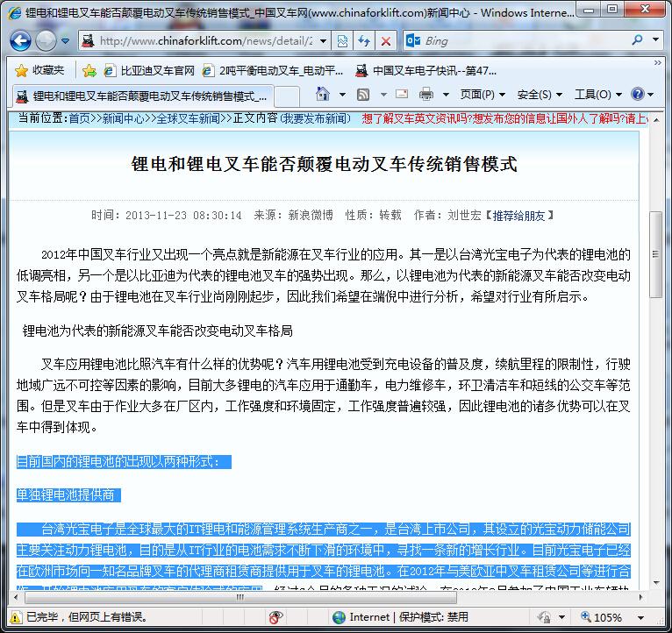Follow the 新闻中心 breadcrumb link
Viewport: 672px width, 633px height.
point(123,118)
